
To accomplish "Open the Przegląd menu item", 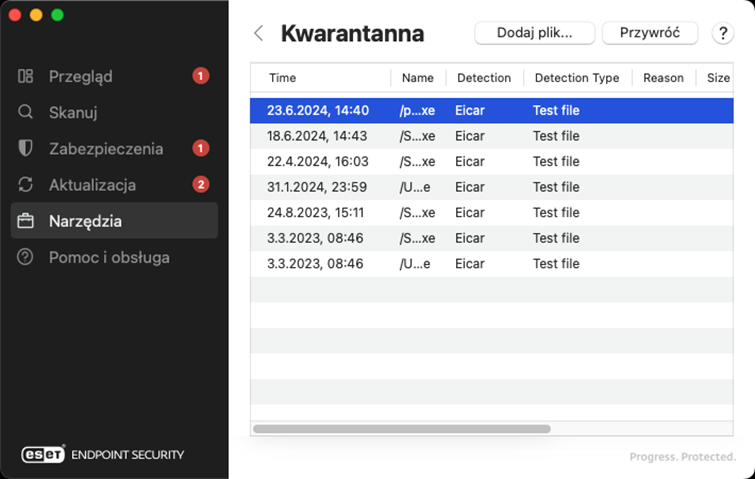I will (x=81, y=76).
